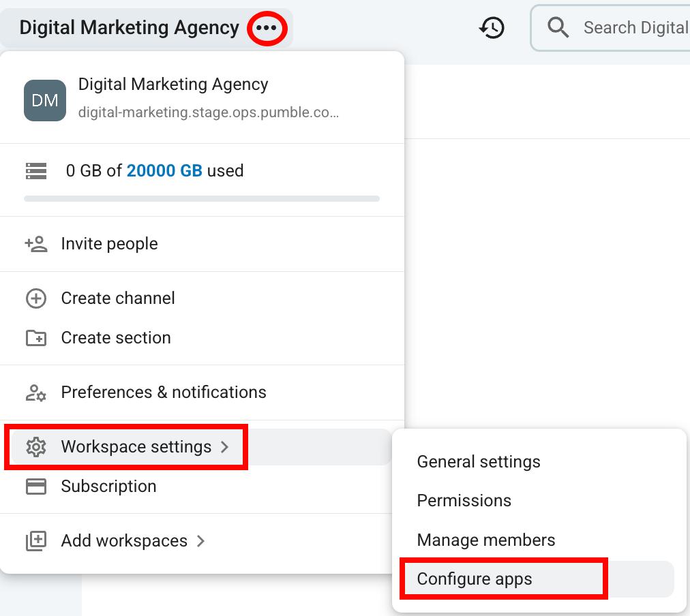Open General settings in submenu
This screenshot has height=616, width=690.
click(x=479, y=462)
